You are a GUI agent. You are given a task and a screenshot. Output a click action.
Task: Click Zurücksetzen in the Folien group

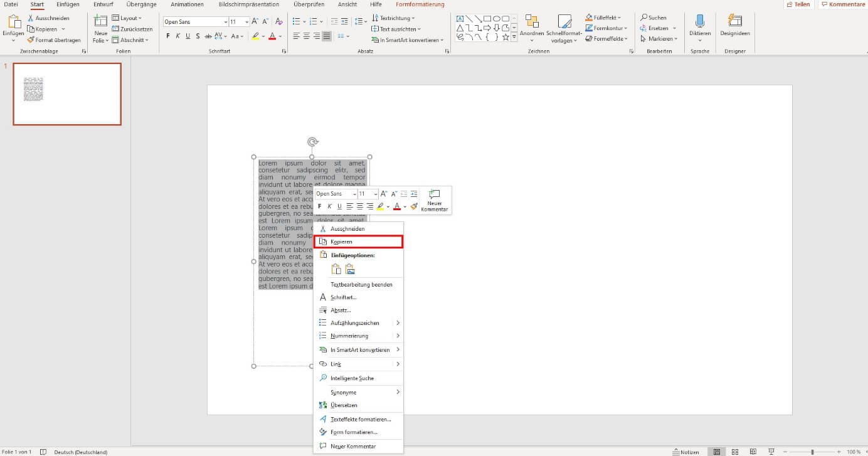[132, 29]
